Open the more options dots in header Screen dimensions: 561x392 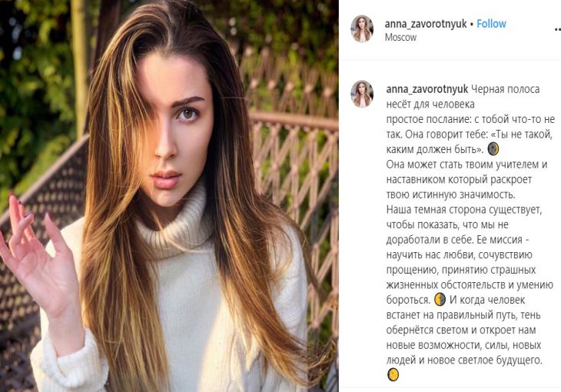pos(557,30)
